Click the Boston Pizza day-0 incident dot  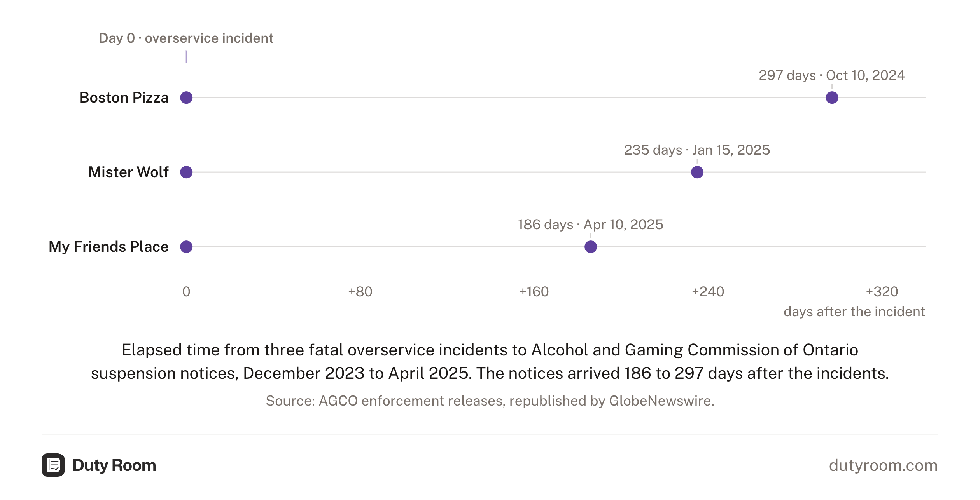186,98
